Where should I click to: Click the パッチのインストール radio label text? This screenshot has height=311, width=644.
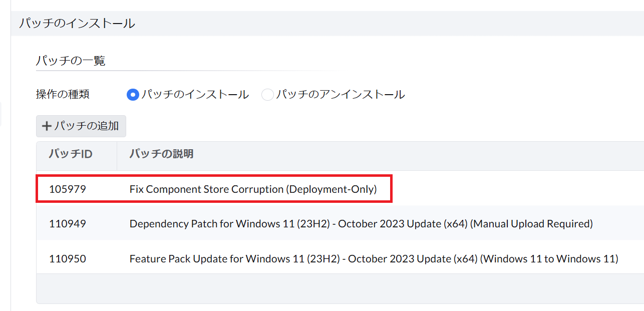coord(195,95)
